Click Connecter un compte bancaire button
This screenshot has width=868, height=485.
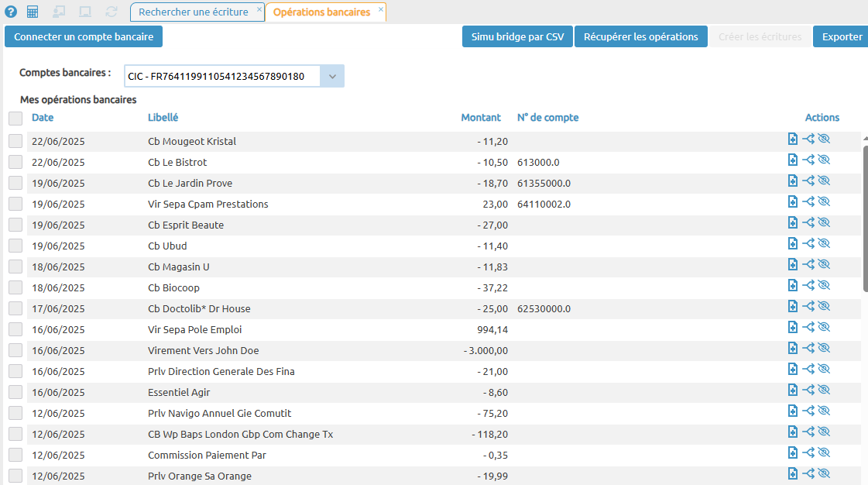[x=84, y=36]
